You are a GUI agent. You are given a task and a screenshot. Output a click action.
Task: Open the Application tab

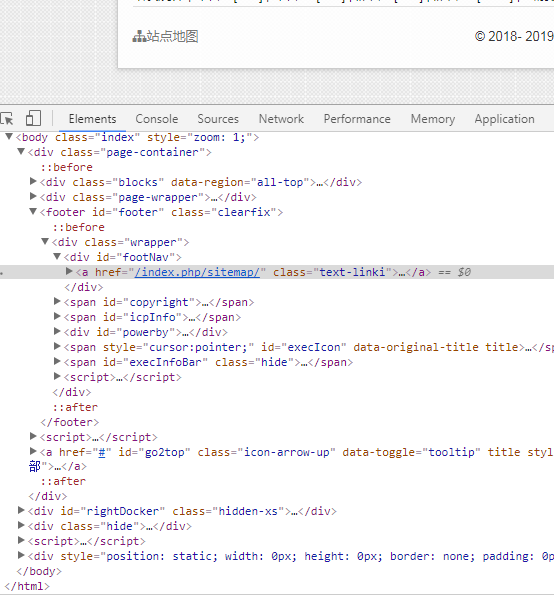(504, 119)
